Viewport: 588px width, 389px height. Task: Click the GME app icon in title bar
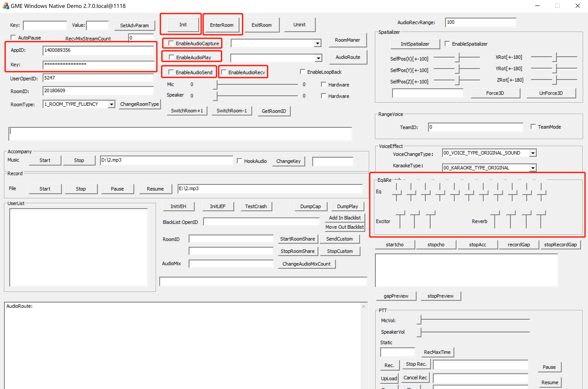[5, 5]
